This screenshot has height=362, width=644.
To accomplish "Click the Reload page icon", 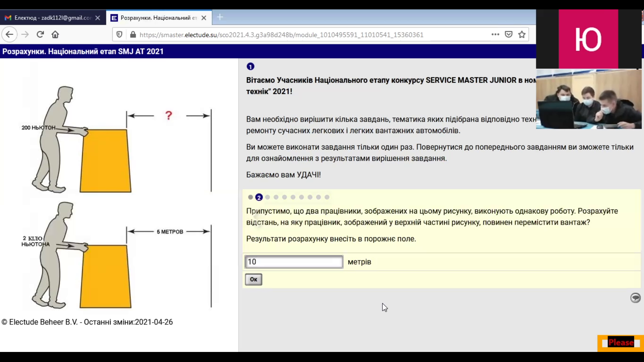I will (40, 35).
